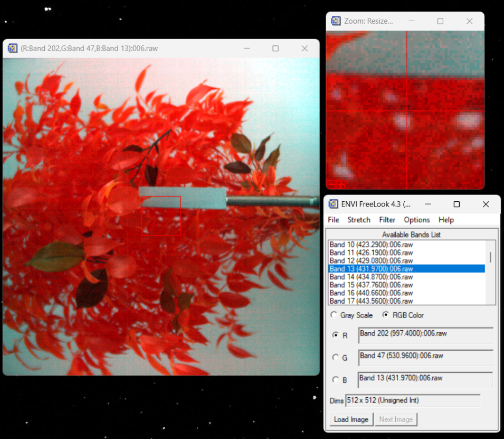The image size is (504, 439).
Task: Maximize the 006.raw image window
Action: 275,49
